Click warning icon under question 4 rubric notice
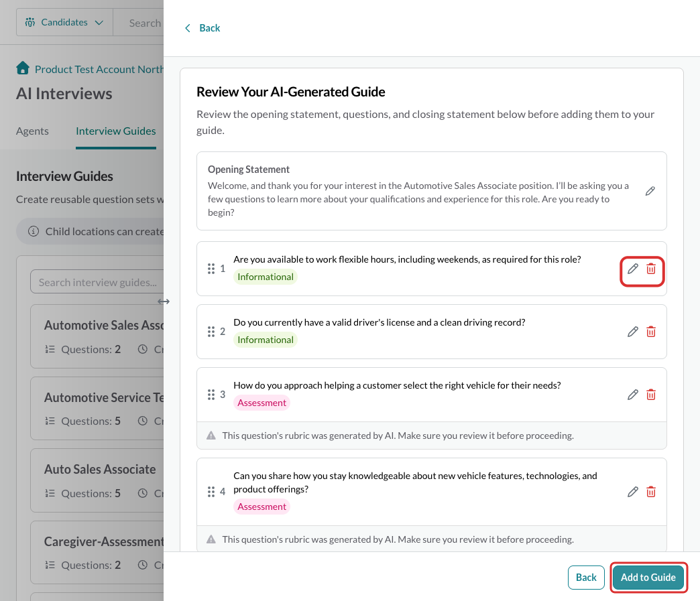Image resolution: width=700 pixels, height=601 pixels. 211,539
